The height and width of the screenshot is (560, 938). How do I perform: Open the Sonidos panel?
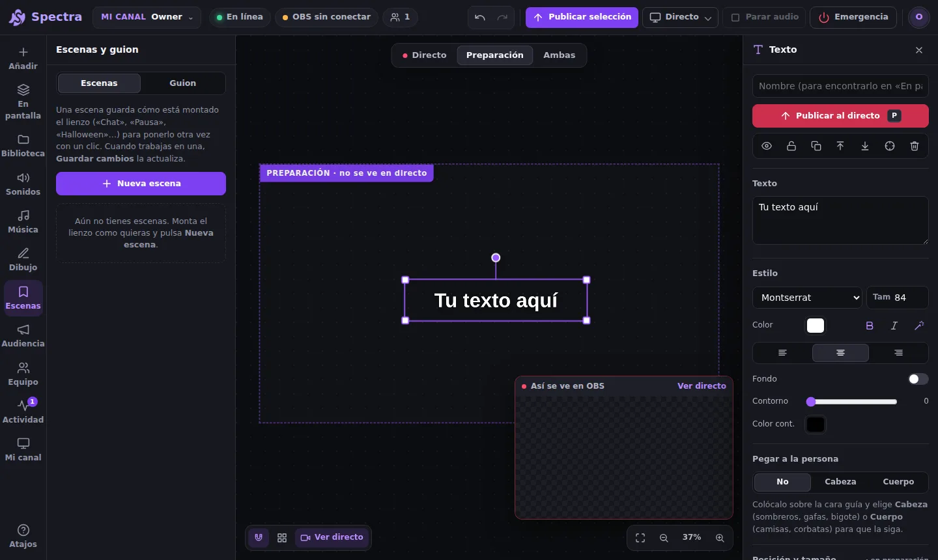(23, 184)
